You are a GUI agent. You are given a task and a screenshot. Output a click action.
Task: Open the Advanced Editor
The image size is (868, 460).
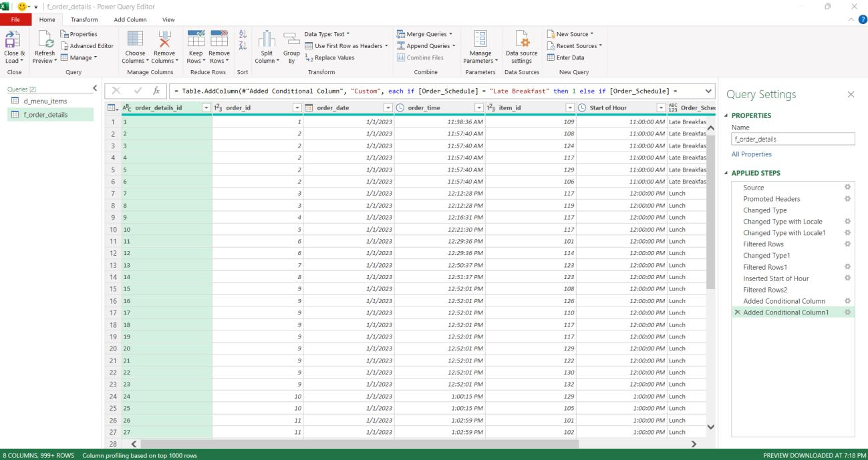point(87,45)
